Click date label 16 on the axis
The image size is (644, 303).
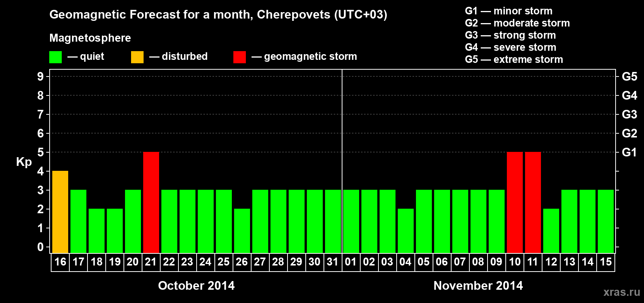[x=60, y=262]
